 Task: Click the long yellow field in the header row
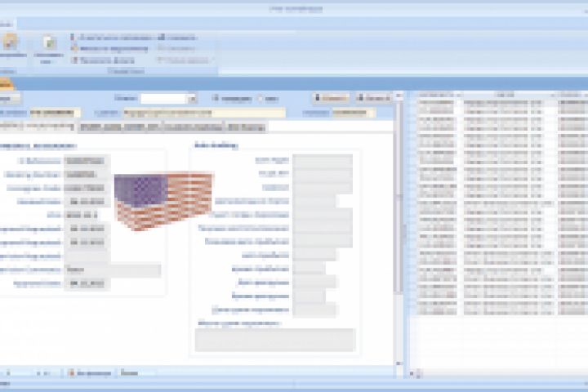click(x=204, y=113)
